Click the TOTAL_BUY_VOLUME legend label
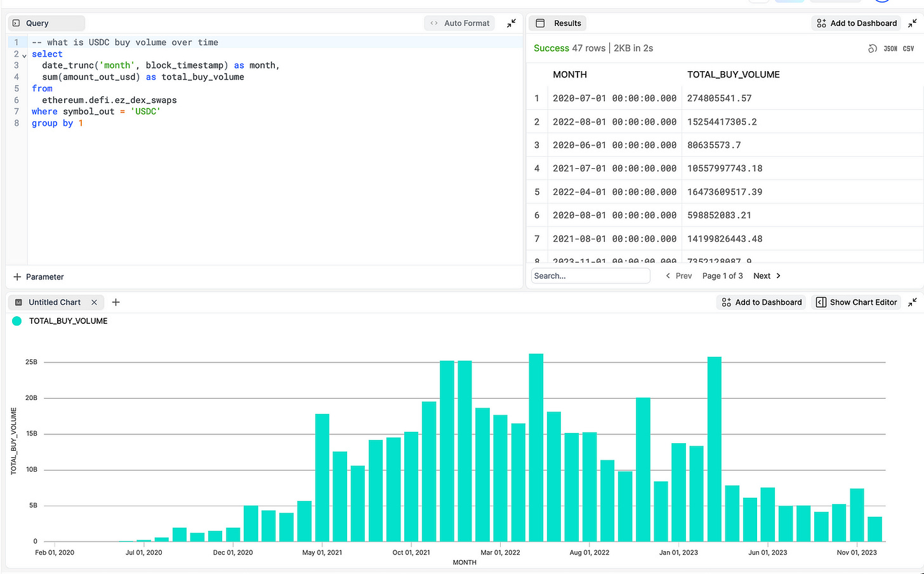The image size is (924, 574). 69,321
